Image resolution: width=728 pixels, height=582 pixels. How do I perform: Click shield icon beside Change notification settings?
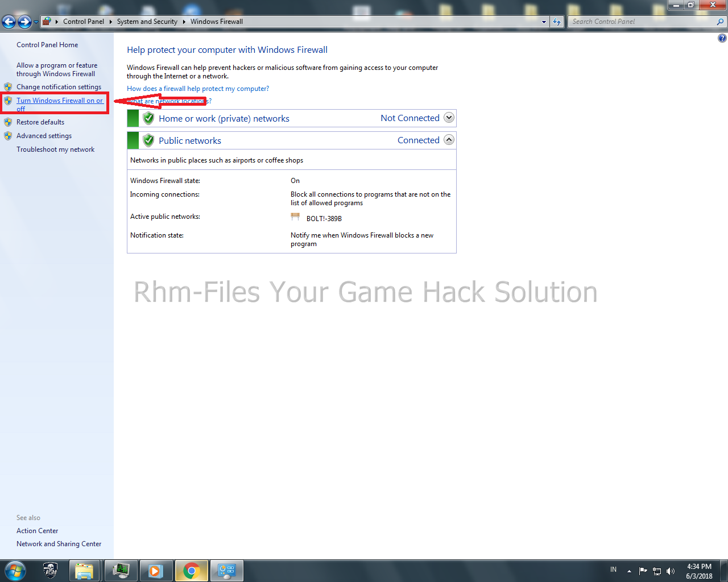8,87
